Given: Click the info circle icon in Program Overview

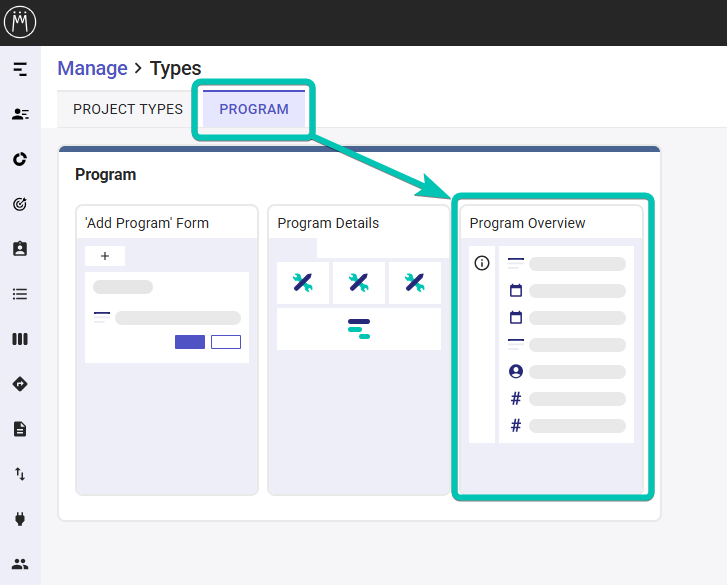Looking at the screenshot, I should (482, 263).
